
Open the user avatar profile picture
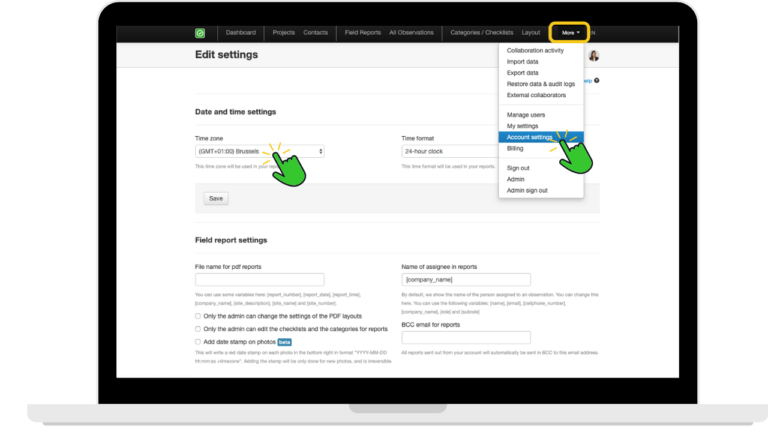tap(594, 56)
